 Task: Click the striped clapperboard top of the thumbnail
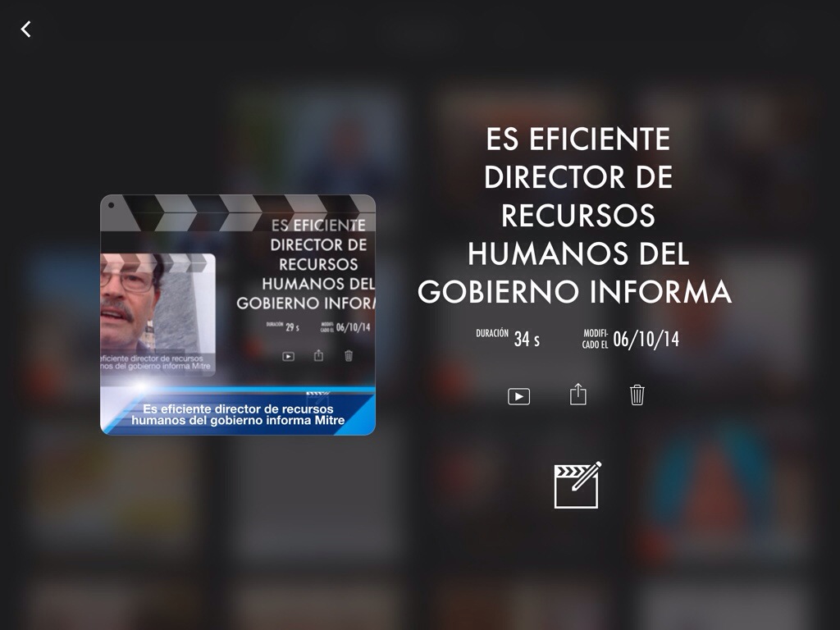point(237,212)
